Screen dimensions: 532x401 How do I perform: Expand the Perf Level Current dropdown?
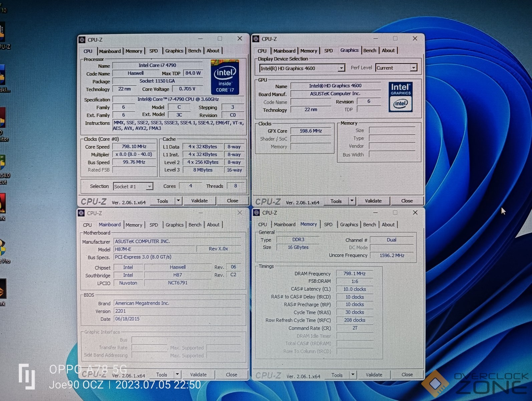[414, 68]
